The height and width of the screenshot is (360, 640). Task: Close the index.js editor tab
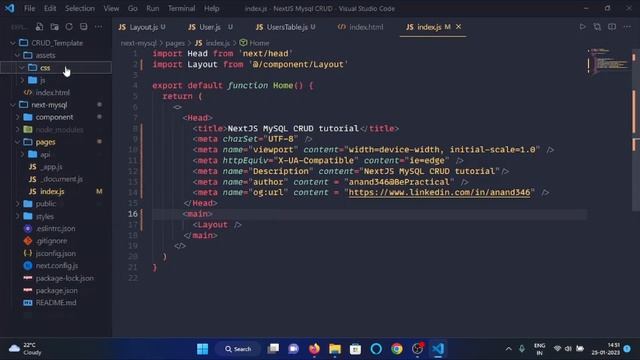click(458, 27)
